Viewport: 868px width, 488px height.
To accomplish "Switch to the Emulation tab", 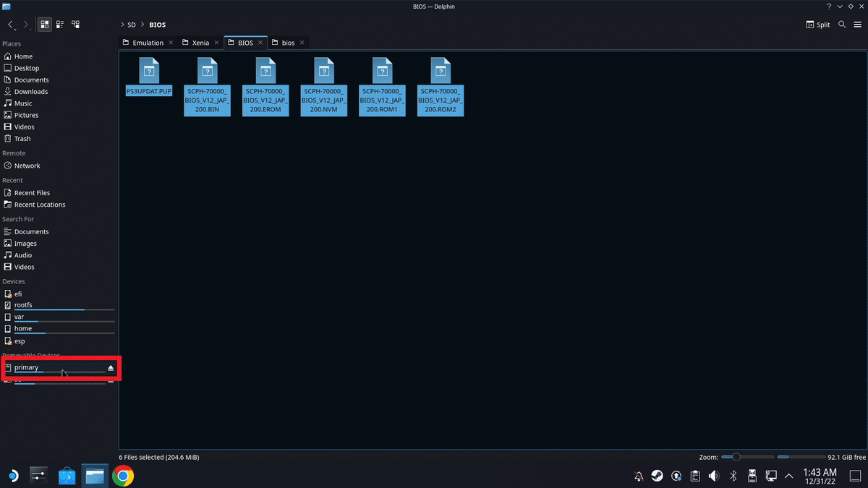I will [x=148, y=43].
